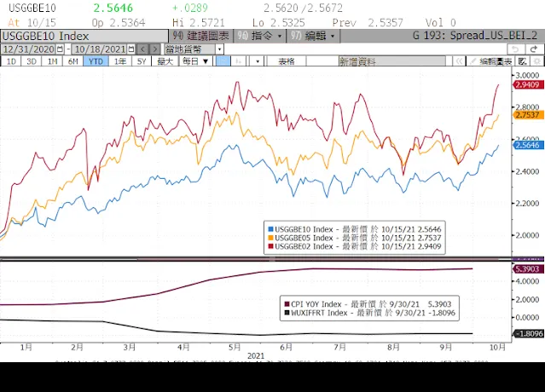Click the collapse double-chevron icon
Image resolution: width=545 pixels, height=392 pixels.
click(x=460, y=61)
